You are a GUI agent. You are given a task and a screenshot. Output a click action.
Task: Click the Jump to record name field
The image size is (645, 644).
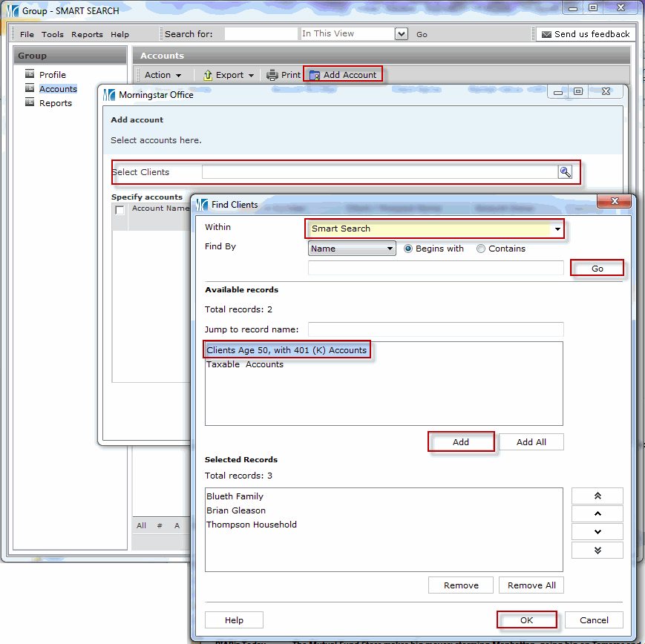click(x=436, y=329)
